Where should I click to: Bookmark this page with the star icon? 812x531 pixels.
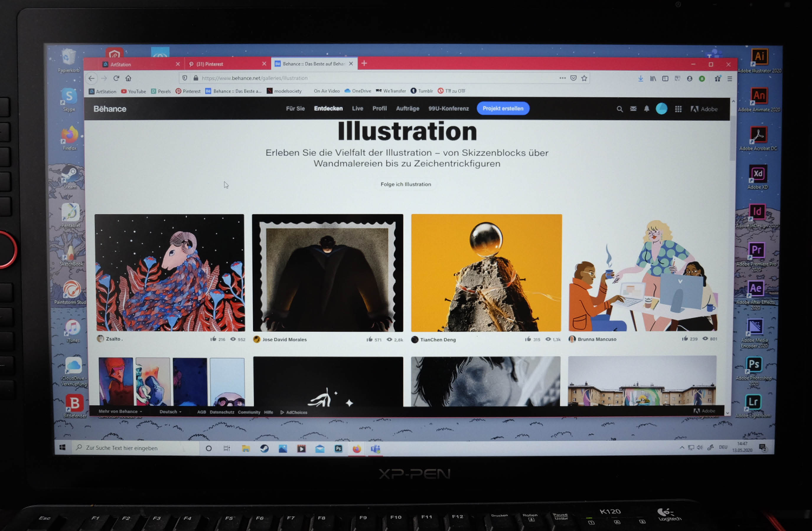tap(584, 78)
